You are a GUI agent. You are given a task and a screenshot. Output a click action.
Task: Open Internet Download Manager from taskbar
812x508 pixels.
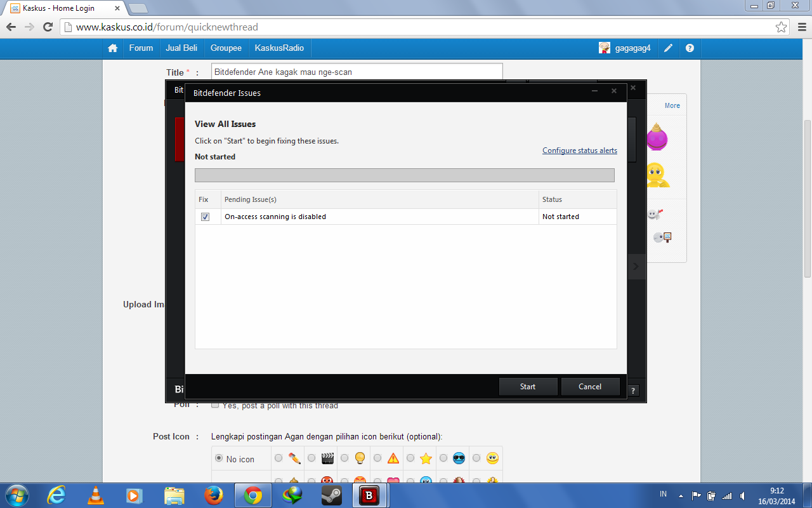pyautogui.click(x=292, y=495)
